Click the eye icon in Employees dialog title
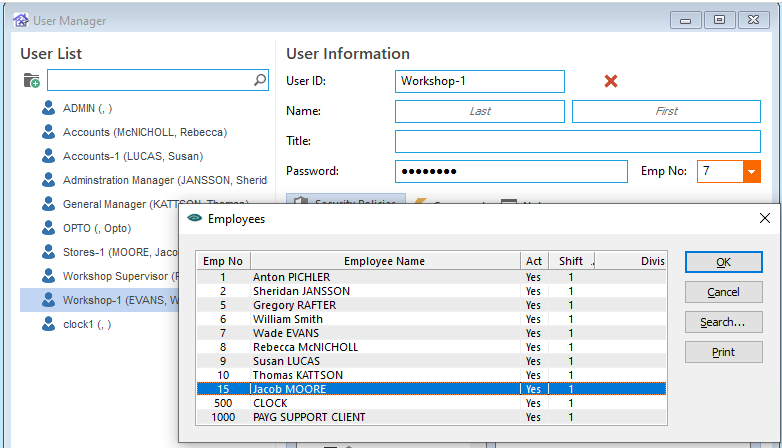This screenshot has height=448, width=782. 194,218
